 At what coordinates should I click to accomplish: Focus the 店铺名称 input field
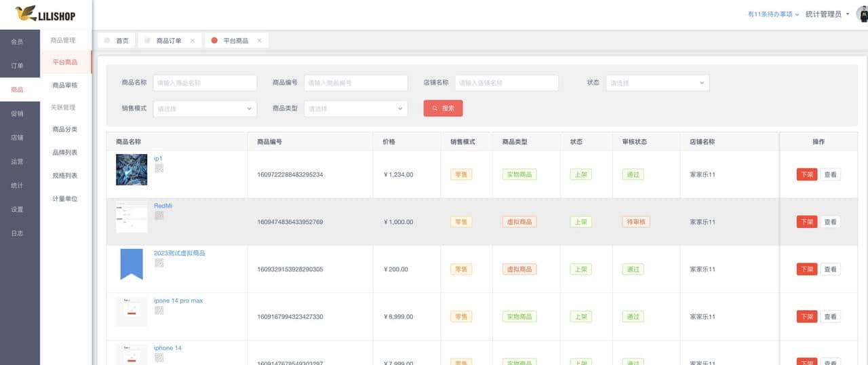(x=507, y=83)
